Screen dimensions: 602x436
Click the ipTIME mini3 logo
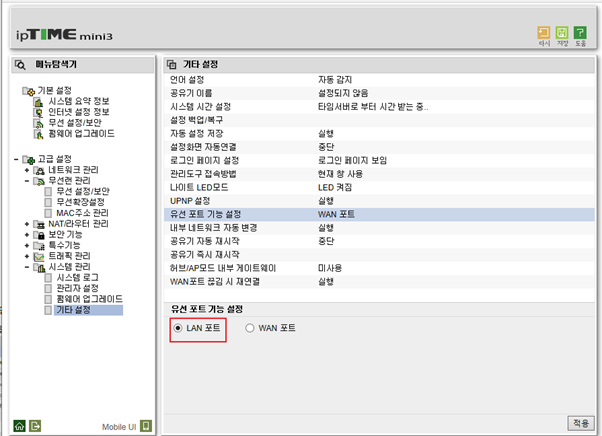click(64, 35)
